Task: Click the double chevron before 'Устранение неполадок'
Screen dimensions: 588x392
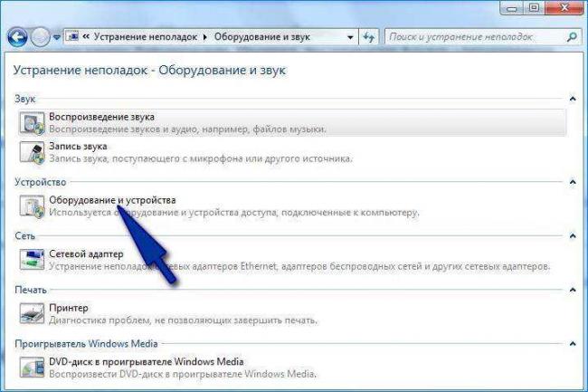Action: 86,36
